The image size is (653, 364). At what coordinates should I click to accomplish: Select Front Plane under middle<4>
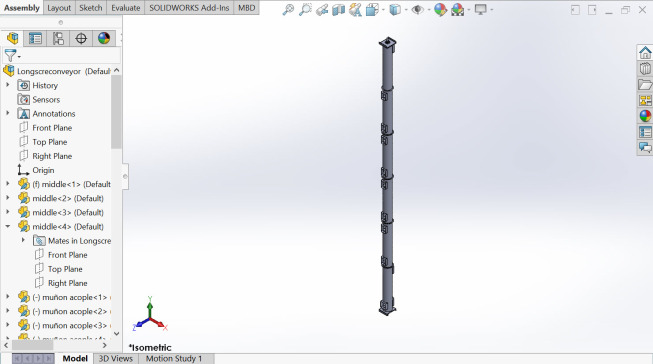[61, 255]
